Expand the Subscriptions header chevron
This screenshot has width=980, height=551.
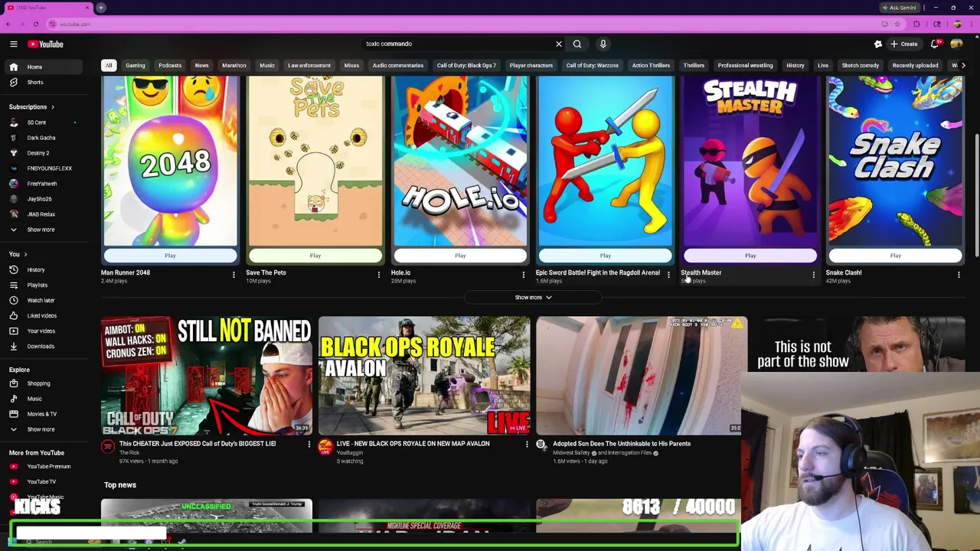[52, 107]
